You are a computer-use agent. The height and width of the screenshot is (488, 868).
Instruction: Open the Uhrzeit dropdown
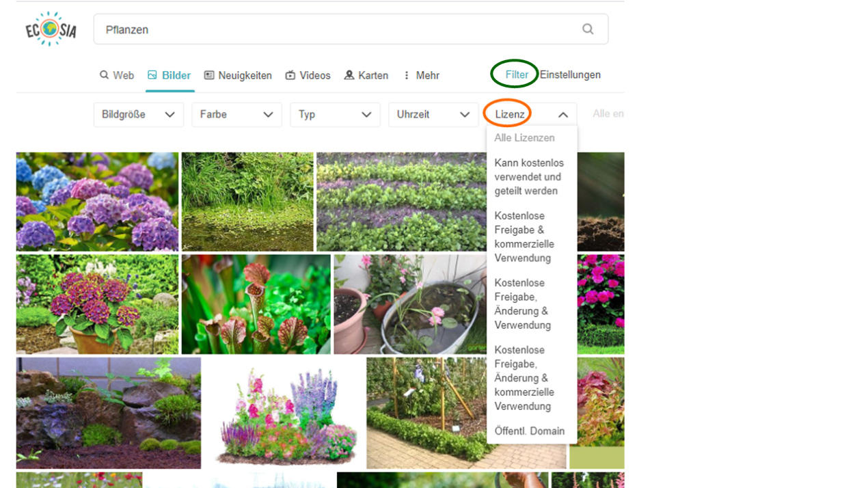(x=433, y=115)
